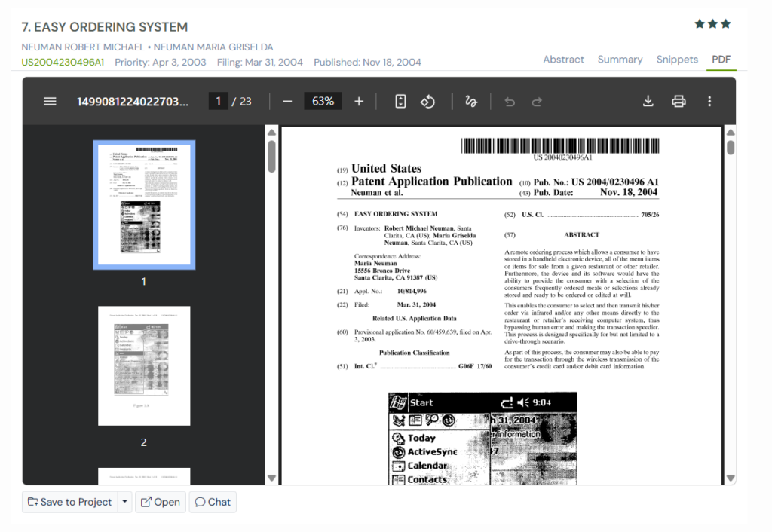Switch to the Snippets tab
Image resolution: width=772 pixels, height=532 pixels.
(x=677, y=59)
